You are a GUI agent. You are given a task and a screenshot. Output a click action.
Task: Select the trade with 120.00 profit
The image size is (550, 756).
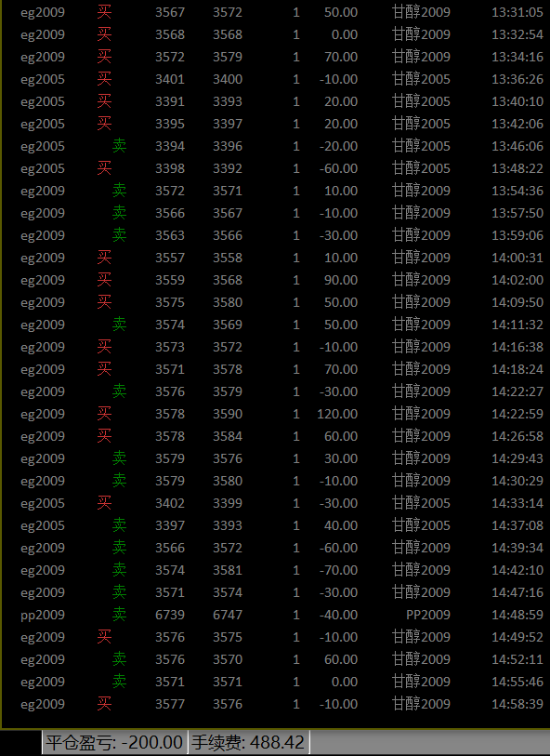coord(282,414)
